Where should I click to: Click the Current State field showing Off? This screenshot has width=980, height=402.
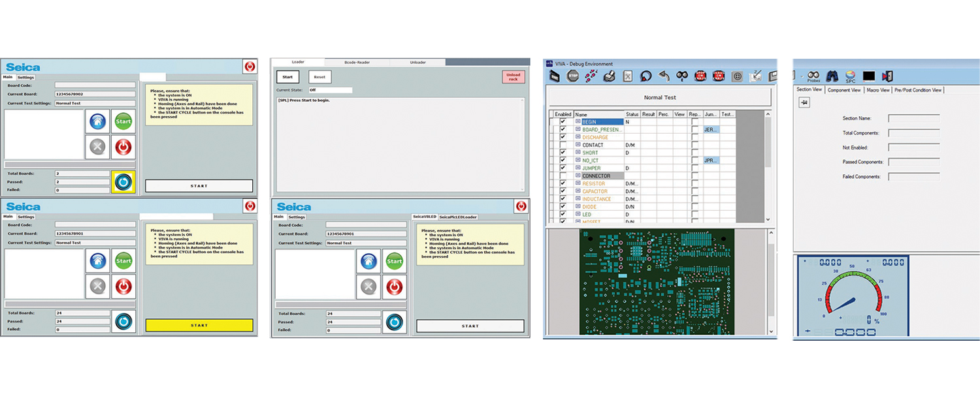click(330, 90)
